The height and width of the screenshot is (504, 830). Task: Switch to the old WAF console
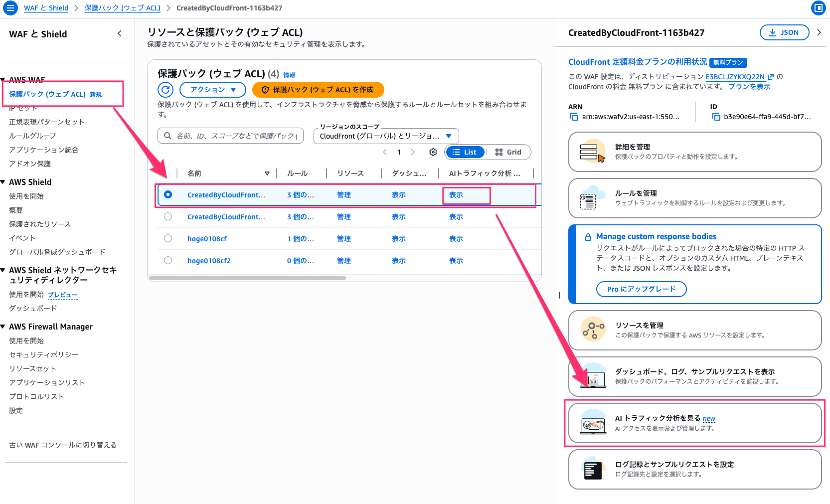coord(63,445)
